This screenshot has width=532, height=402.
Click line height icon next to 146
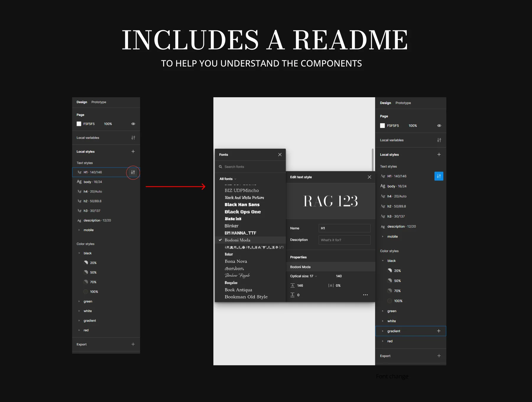point(293,286)
